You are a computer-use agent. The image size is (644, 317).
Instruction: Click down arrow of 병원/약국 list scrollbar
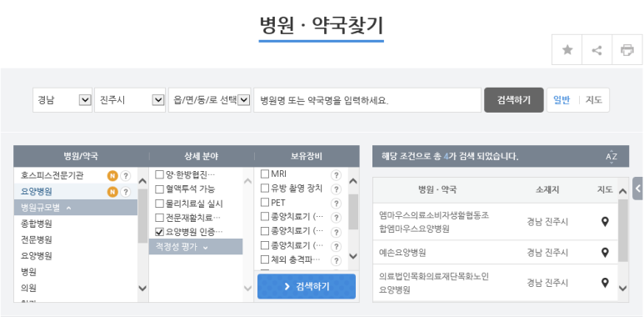point(142,288)
